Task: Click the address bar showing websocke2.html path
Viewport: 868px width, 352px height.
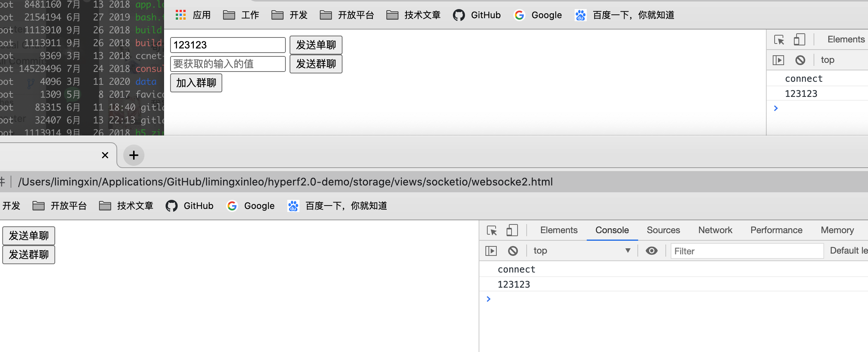Action: (x=285, y=182)
